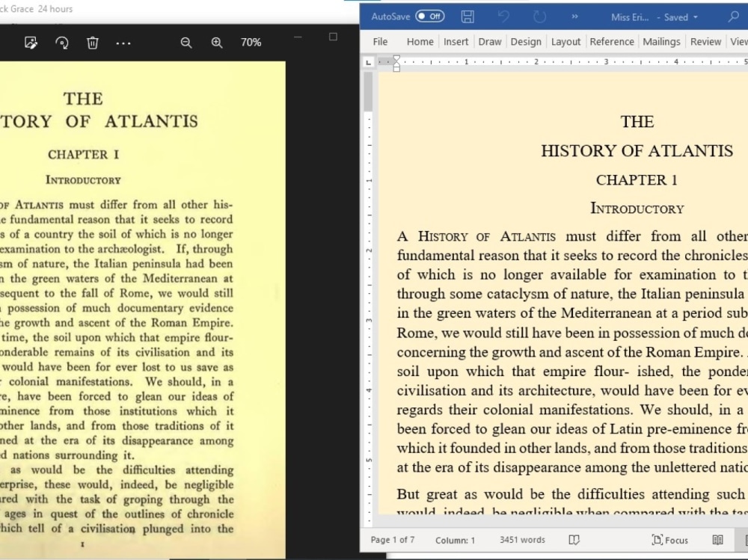Switch to Read Mode view icon
748x560 pixels.
pyautogui.click(x=717, y=540)
